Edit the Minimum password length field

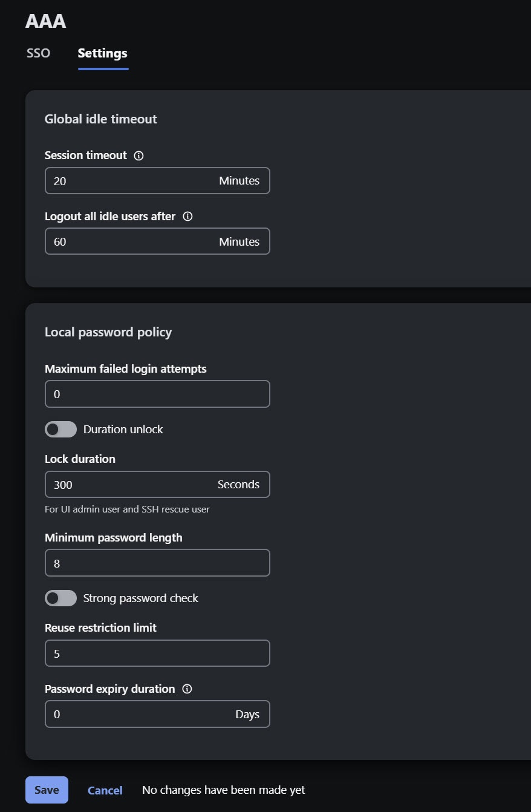pos(157,563)
